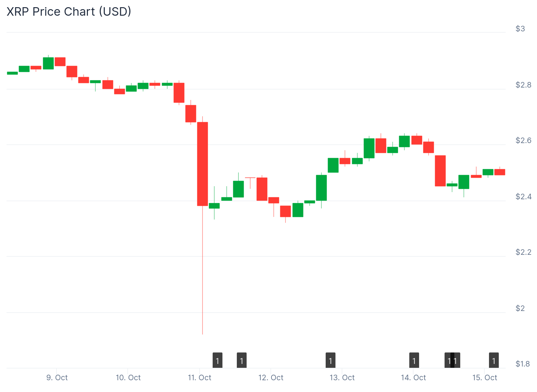Viewport: 537px width, 392px height.
Task: Click the $3 price axis label
Action: tap(520, 29)
